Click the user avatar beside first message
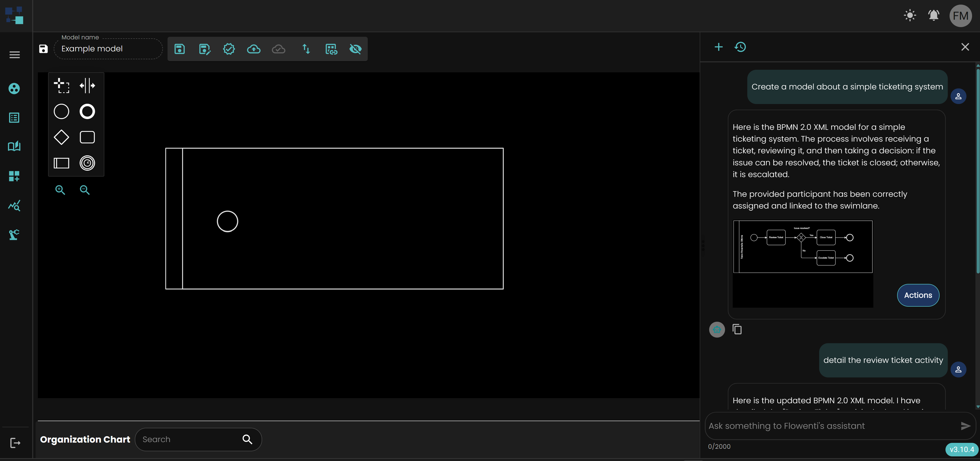980x461 pixels. [x=958, y=96]
